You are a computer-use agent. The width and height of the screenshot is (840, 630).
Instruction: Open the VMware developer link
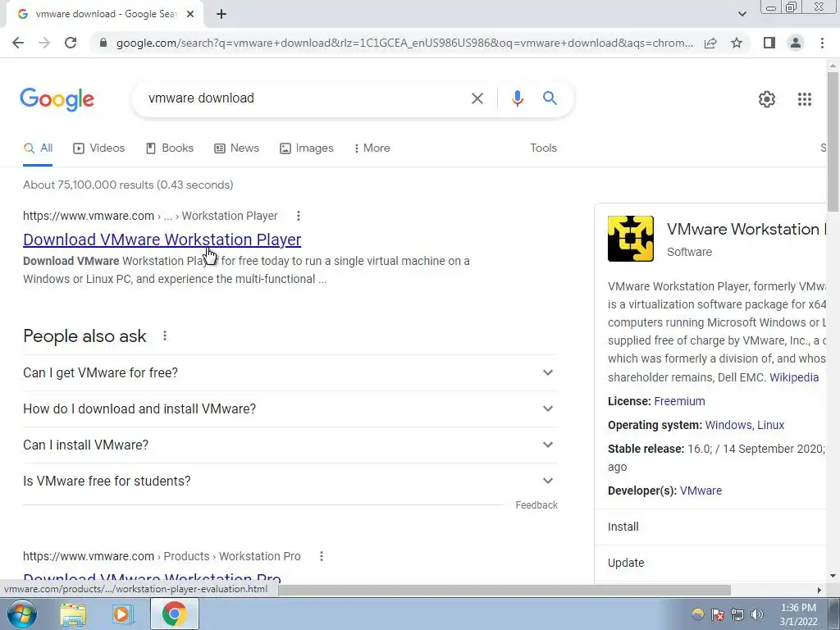[x=701, y=491]
